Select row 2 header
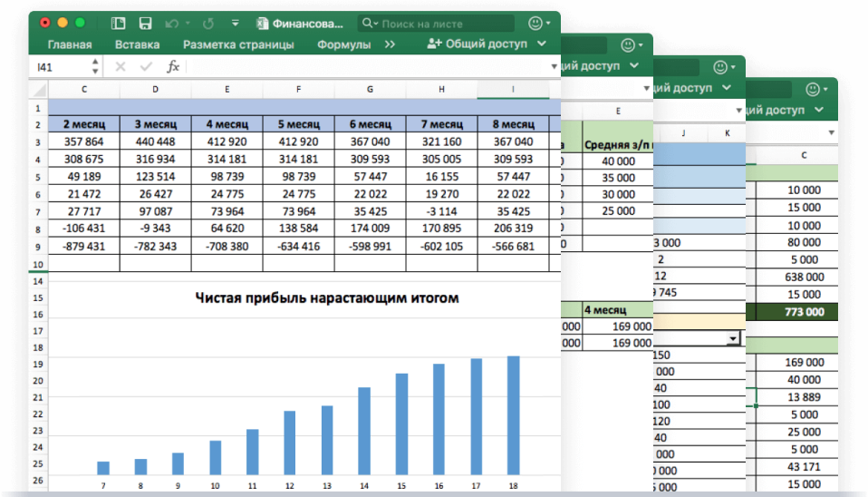 pos(38,124)
